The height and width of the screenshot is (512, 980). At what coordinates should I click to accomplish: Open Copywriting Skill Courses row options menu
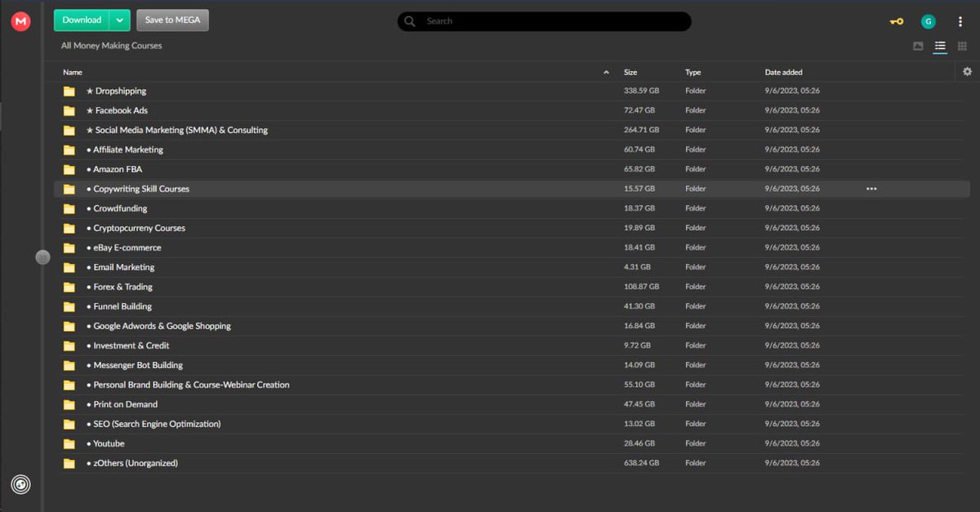[871, 189]
